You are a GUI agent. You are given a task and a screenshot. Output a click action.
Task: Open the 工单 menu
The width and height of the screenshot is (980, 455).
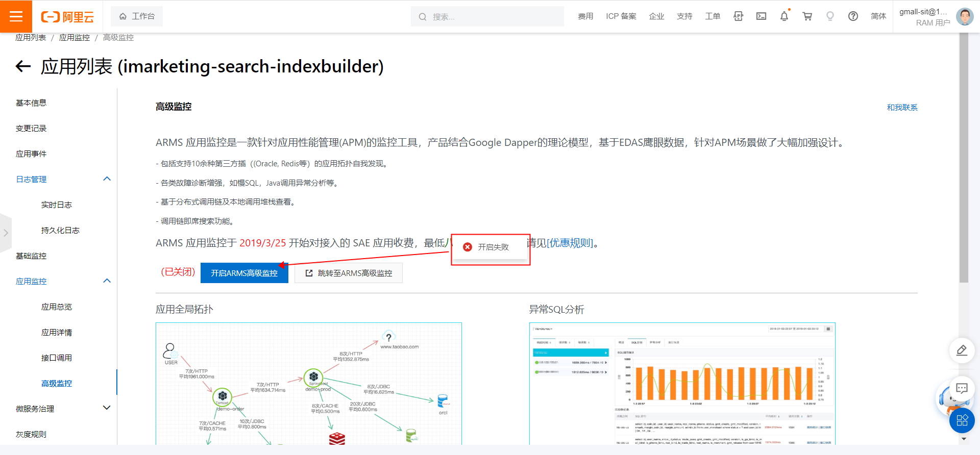click(x=713, y=16)
